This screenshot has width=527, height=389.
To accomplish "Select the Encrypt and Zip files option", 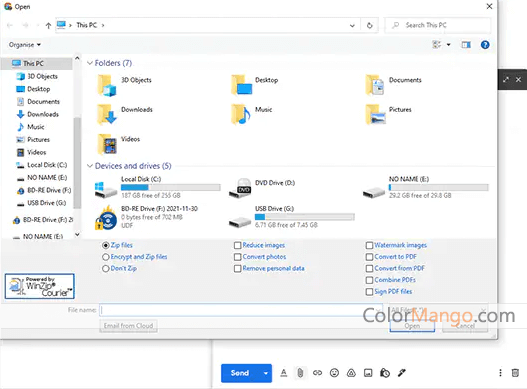I will (134, 257).
